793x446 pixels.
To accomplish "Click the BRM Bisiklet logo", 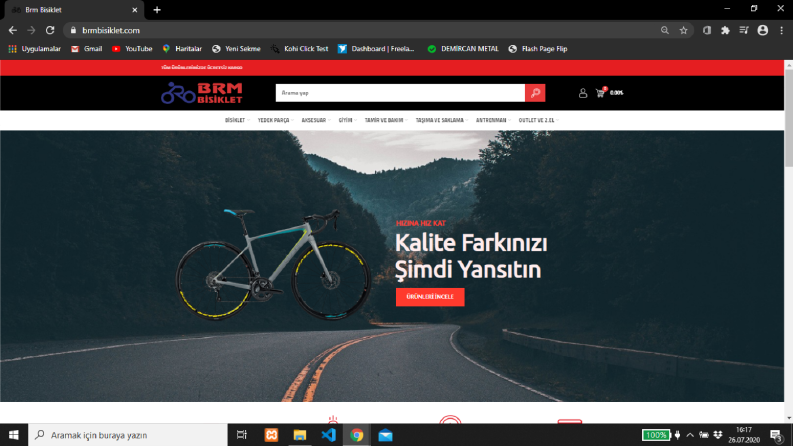I will click(x=202, y=93).
